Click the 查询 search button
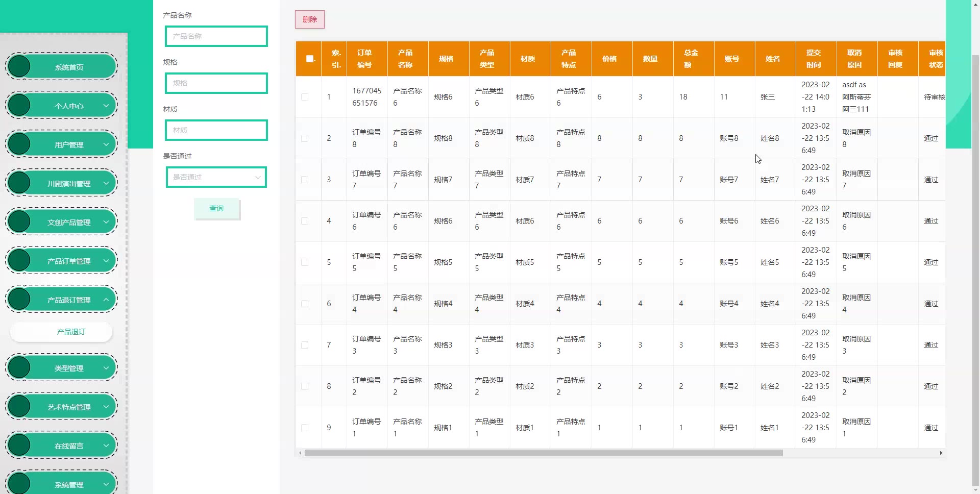980x494 pixels. (216, 208)
